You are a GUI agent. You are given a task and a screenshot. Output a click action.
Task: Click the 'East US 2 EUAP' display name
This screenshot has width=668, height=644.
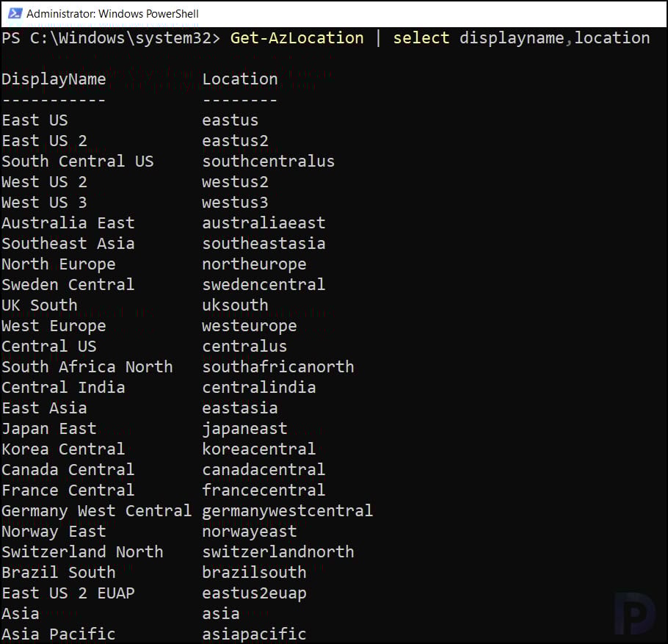click(68, 593)
